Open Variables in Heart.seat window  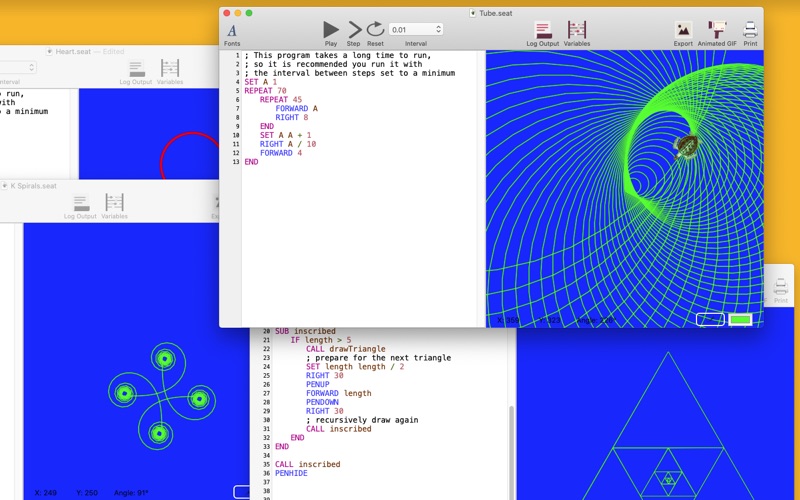point(170,72)
